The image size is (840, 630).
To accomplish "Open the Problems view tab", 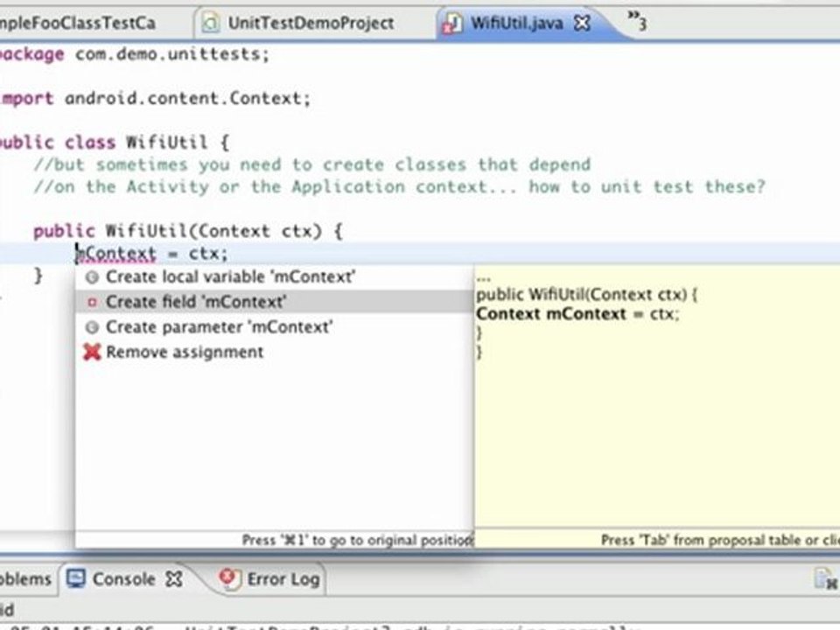I will tap(24, 579).
